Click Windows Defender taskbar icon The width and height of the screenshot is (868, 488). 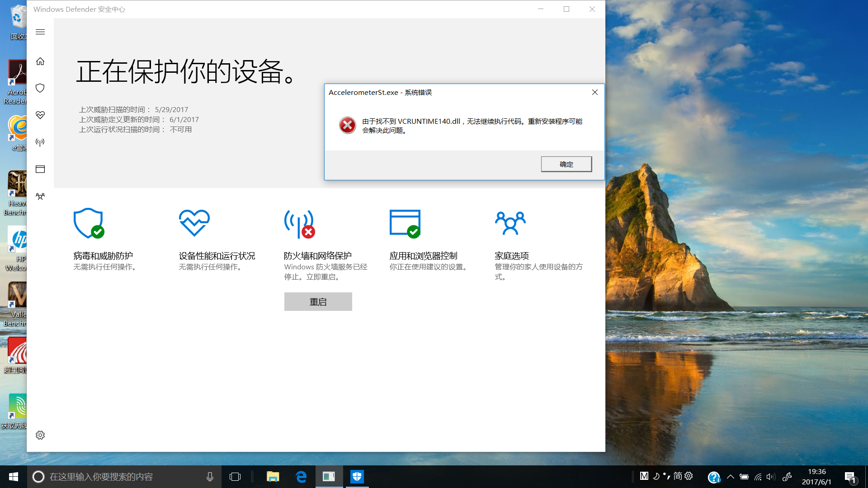[x=357, y=477]
